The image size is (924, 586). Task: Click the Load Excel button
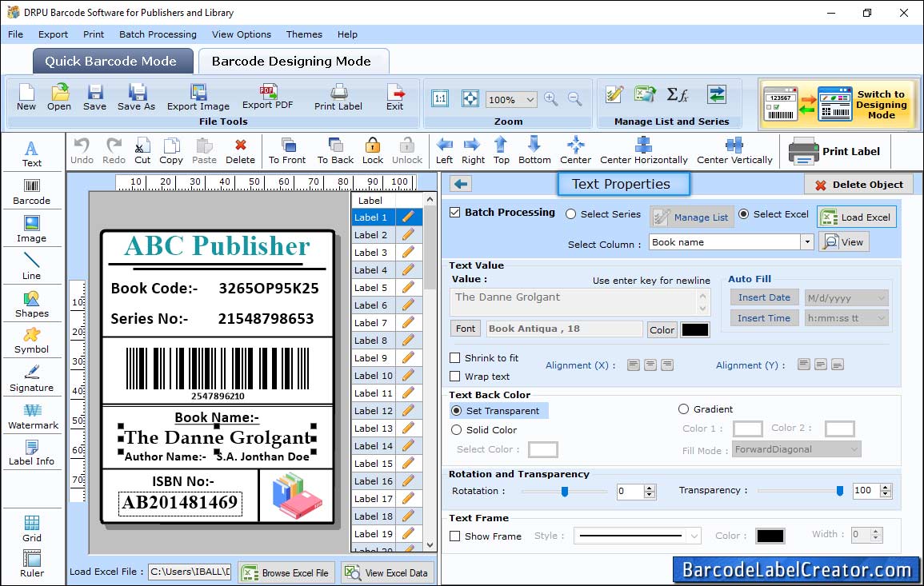pos(857,217)
